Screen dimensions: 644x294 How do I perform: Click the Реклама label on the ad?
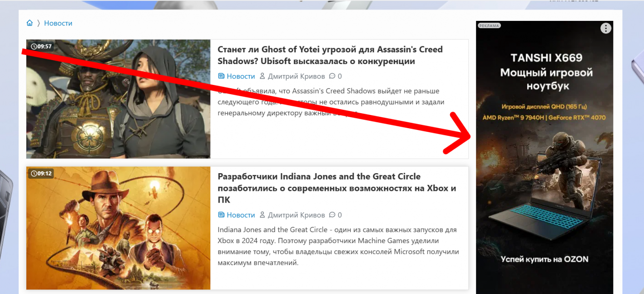pyautogui.click(x=489, y=26)
